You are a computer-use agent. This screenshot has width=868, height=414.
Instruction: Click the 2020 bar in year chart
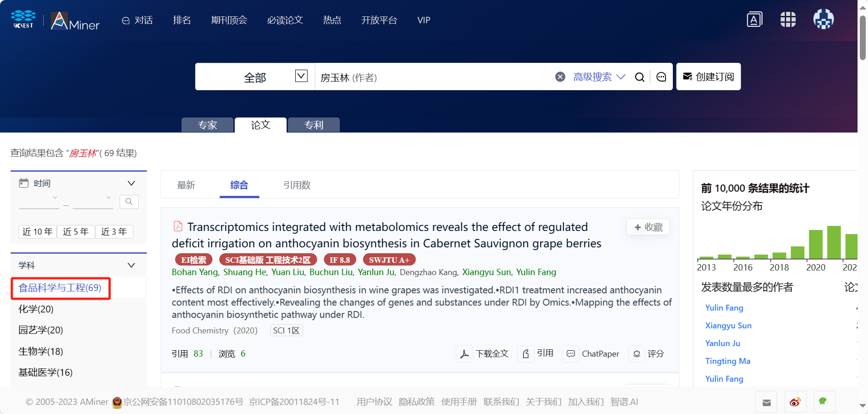click(x=815, y=244)
